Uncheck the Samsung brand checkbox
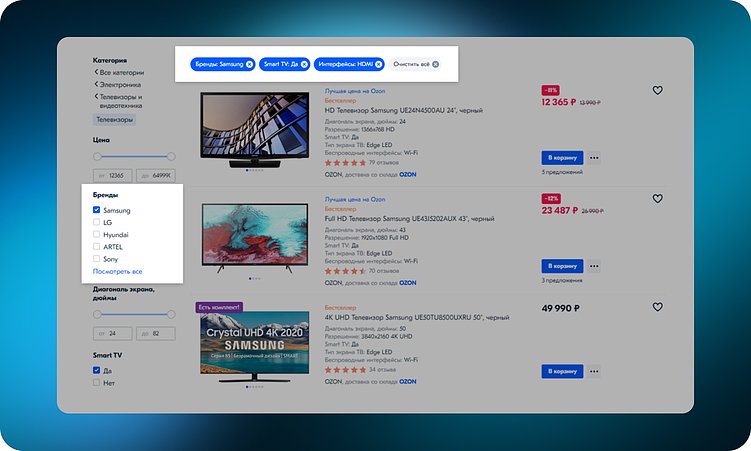Viewport: 751px width, 451px height. [96, 210]
